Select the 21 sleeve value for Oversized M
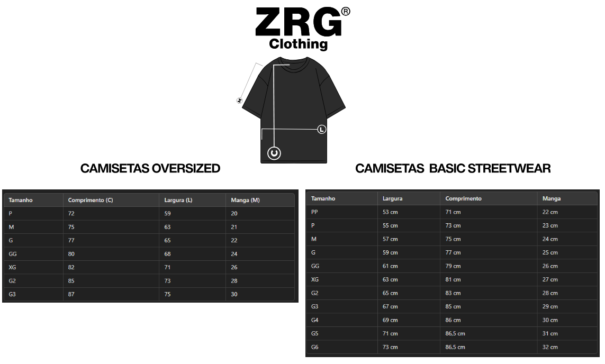The height and width of the screenshot is (364, 605). click(x=234, y=227)
